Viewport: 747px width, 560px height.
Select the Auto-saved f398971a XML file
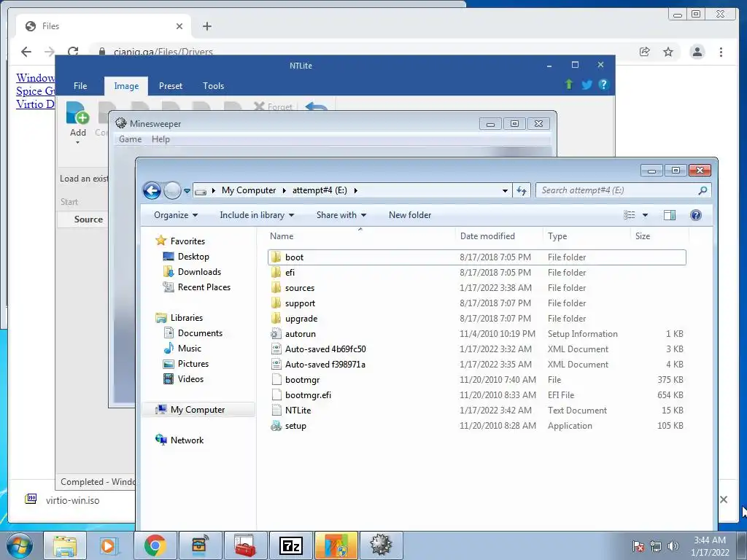click(x=476, y=365)
